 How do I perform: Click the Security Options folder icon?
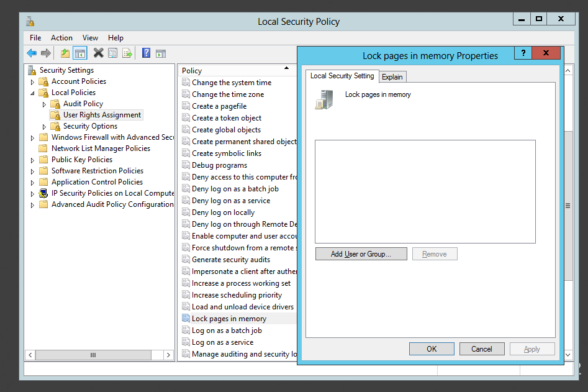pos(55,126)
